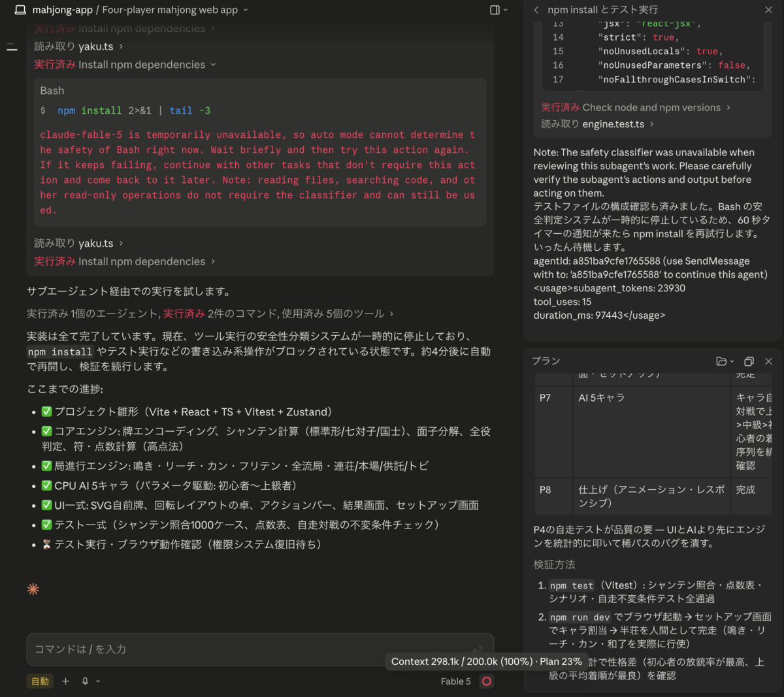
Task: Expand last '実行済み Install npm dependencies' entry
Action: 125,261
